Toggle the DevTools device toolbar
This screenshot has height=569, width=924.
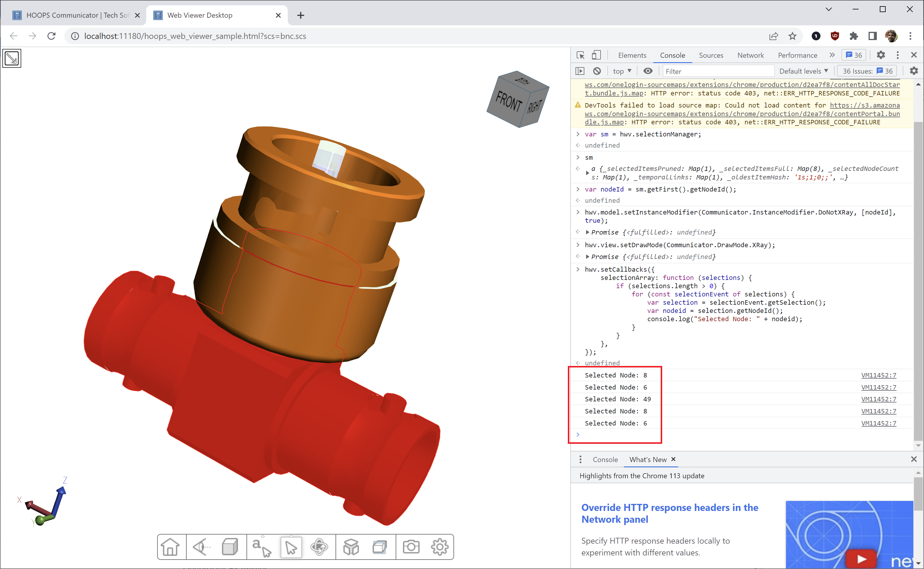tap(596, 55)
